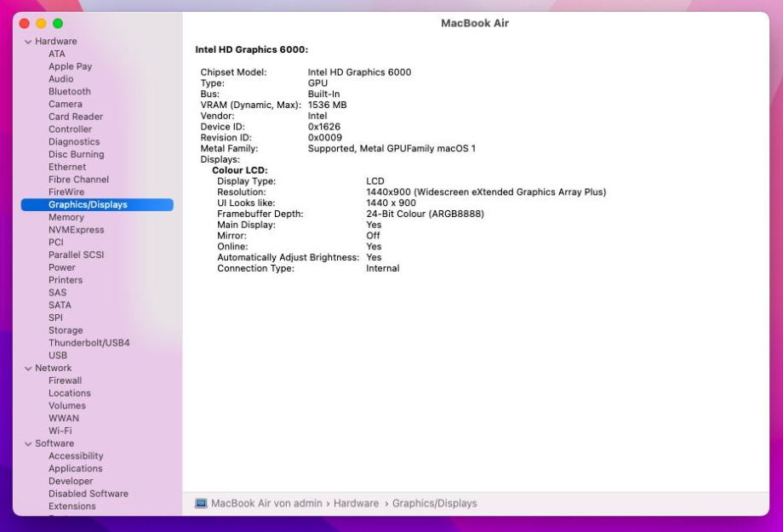Open Power information in sidebar
The height and width of the screenshot is (532, 783).
[62, 267]
